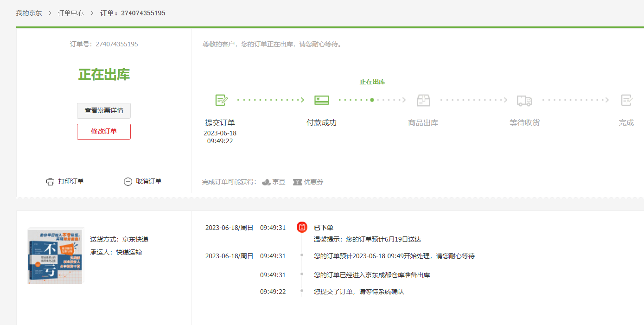Select the 打印订单 link
Image resolution: width=644 pixels, height=325 pixels.
71,182
